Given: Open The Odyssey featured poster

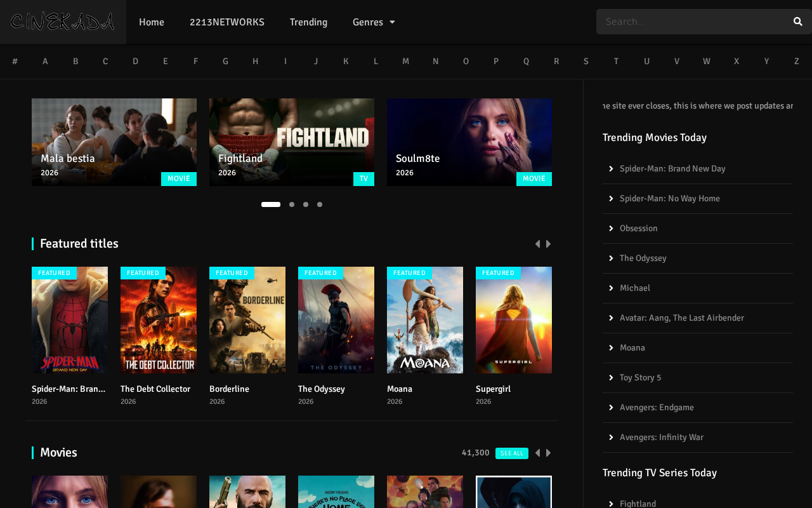Looking at the screenshot, I should click(336, 320).
